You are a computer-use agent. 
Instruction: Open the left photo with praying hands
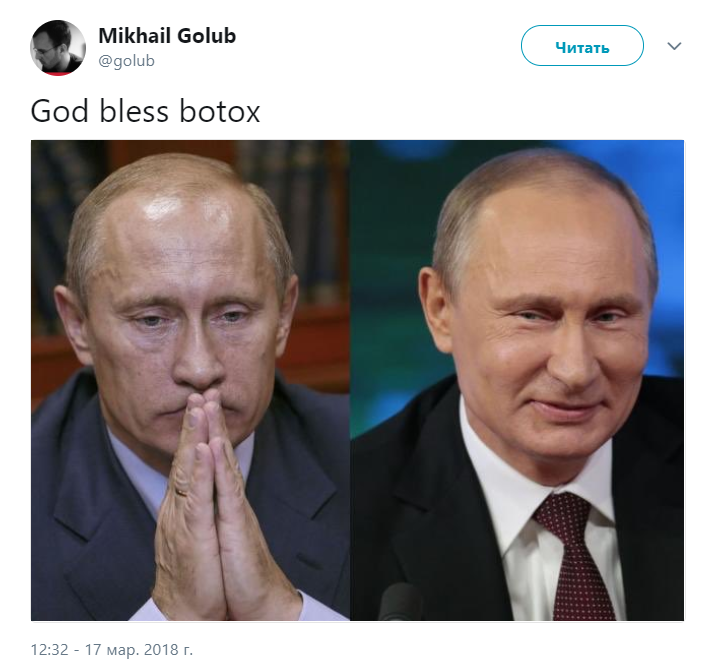pos(190,380)
